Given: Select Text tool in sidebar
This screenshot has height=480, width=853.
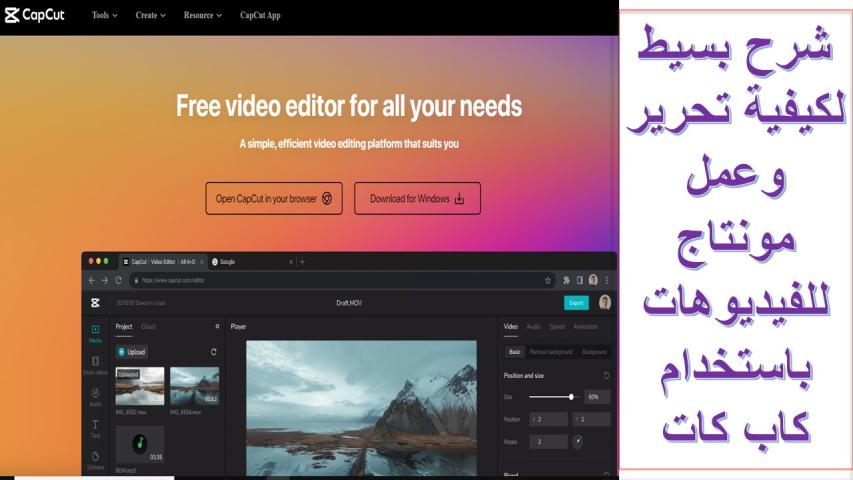Looking at the screenshot, I should 95,429.
